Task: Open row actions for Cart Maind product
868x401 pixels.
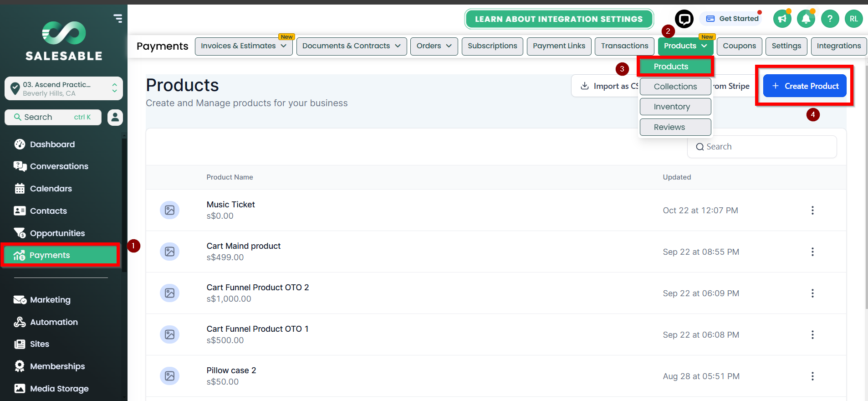Action: tap(812, 252)
